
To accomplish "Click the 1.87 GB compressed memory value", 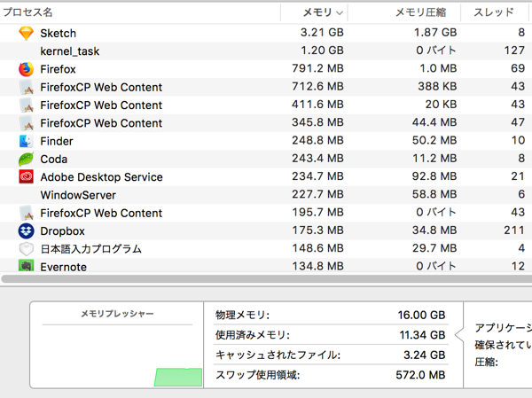I will [435, 33].
